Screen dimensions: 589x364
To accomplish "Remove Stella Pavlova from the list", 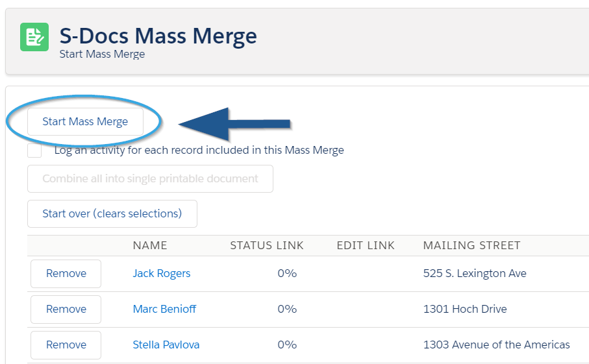I will pyautogui.click(x=66, y=345).
